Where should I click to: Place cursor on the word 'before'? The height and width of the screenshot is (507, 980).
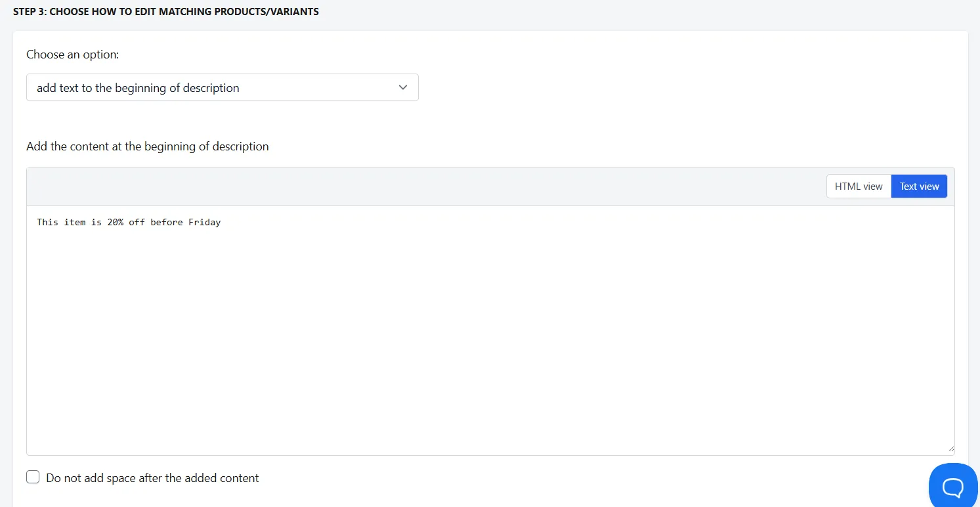pos(167,222)
